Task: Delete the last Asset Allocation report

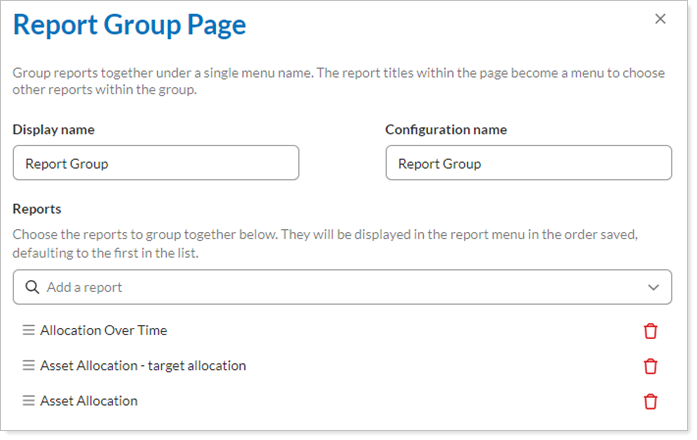Action: coord(651,401)
